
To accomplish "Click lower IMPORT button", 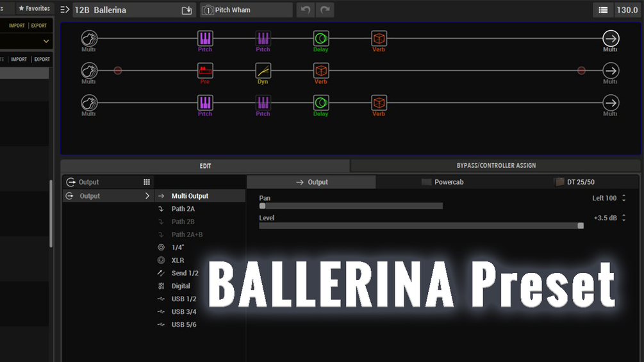I will (x=19, y=59).
